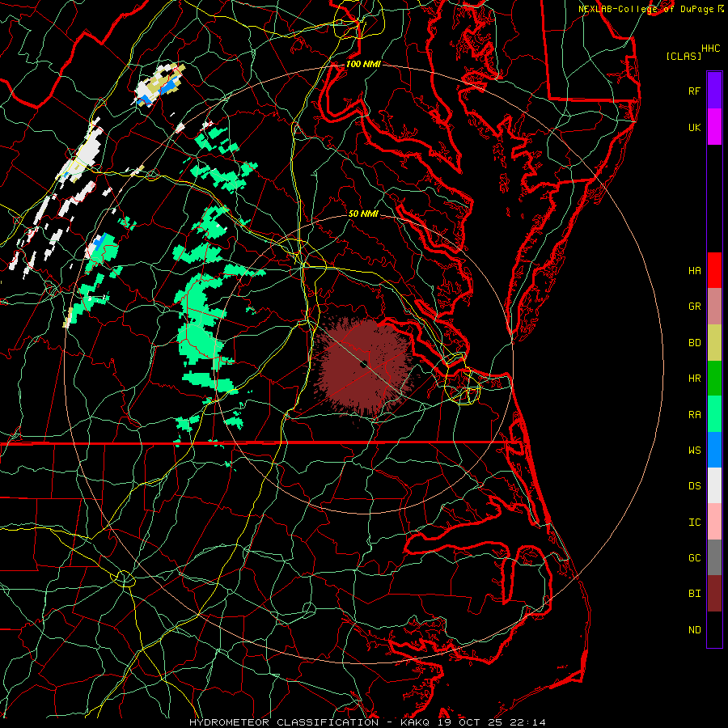Viewport: 728px width, 728px height.
Task: Click the white DS legend swatch
Action: pyautogui.click(x=714, y=485)
